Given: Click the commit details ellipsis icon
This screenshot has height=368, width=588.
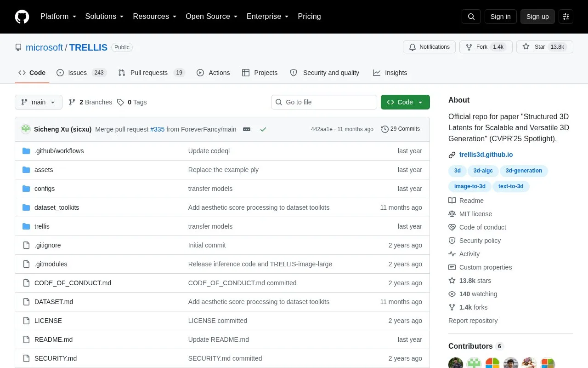Looking at the screenshot, I should click(x=247, y=129).
